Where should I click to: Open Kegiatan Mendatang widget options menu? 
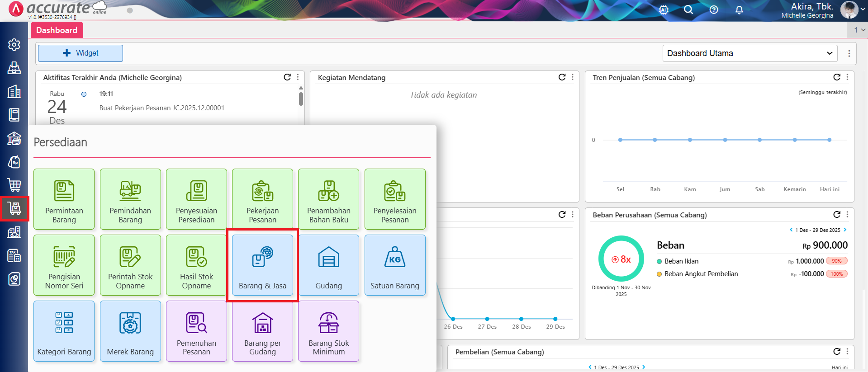point(573,77)
